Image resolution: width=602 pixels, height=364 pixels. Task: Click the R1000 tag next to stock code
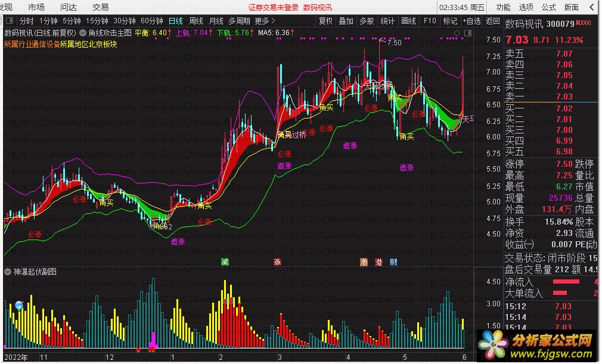[584, 23]
